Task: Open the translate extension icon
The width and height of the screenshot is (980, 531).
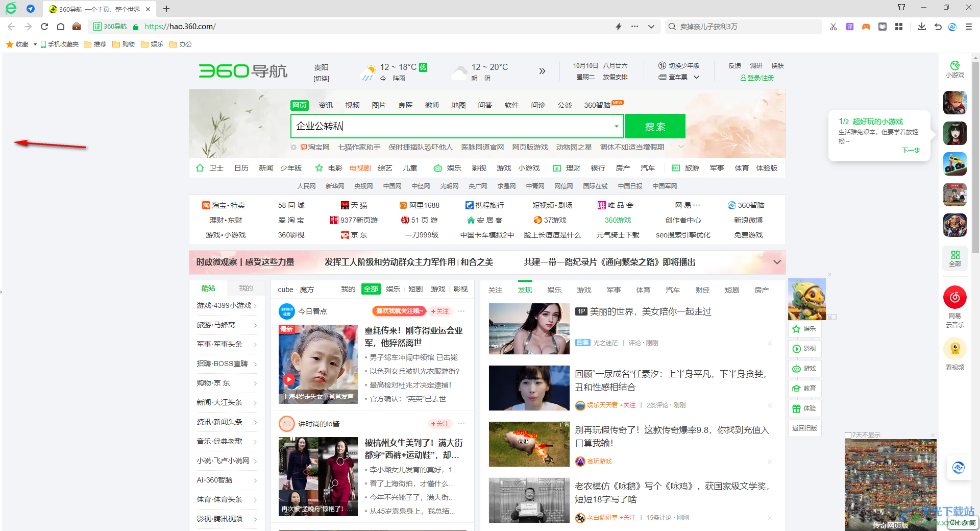Action: 850,27
